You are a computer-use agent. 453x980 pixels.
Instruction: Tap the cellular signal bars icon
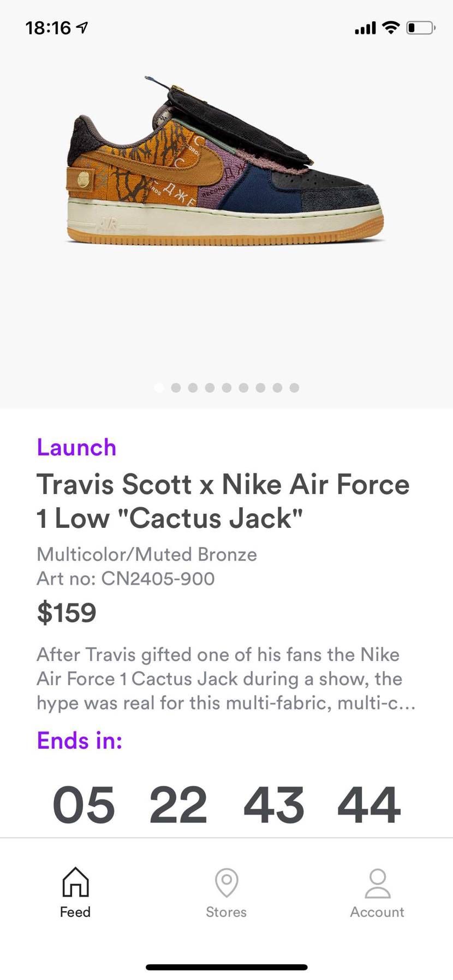coord(365,28)
